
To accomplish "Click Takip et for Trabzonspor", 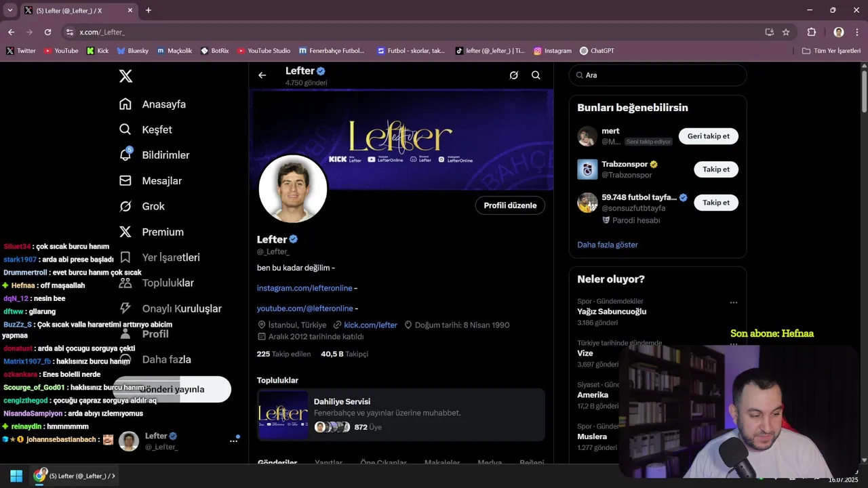I will pyautogui.click(x=716, y=169).
